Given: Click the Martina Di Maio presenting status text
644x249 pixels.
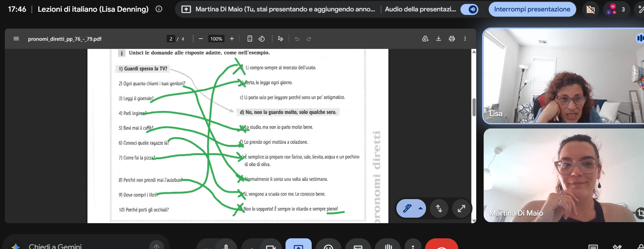Looking at the screenshot, I should point(285,9).
